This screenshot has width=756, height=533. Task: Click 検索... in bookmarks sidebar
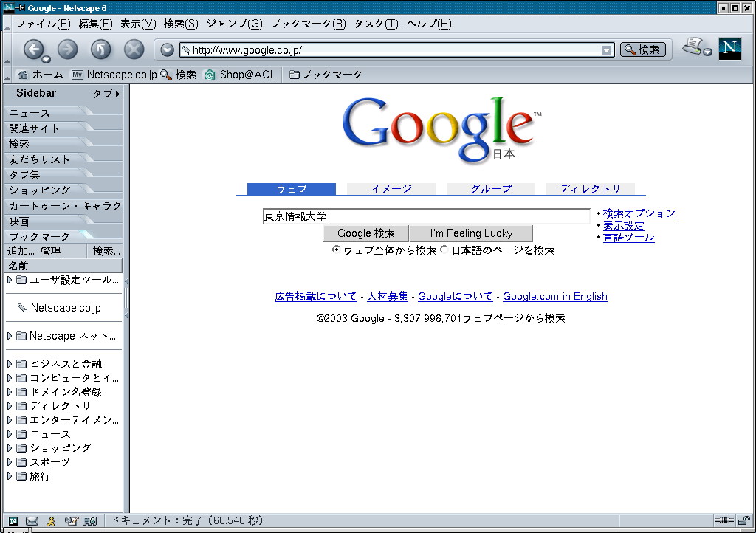(106, 251)
